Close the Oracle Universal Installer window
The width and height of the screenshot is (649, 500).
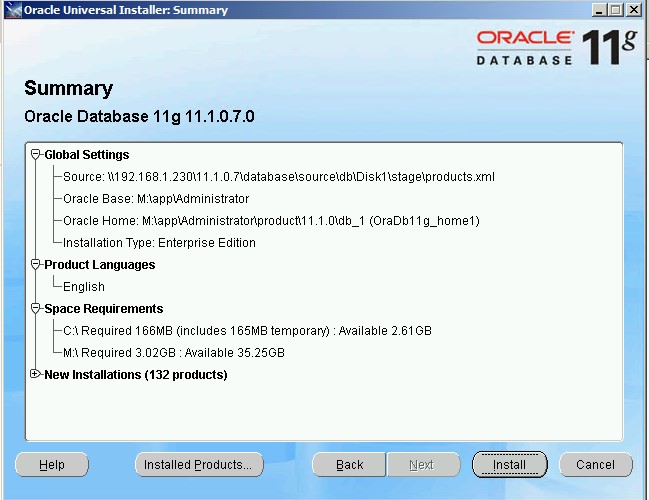[635, 10]
